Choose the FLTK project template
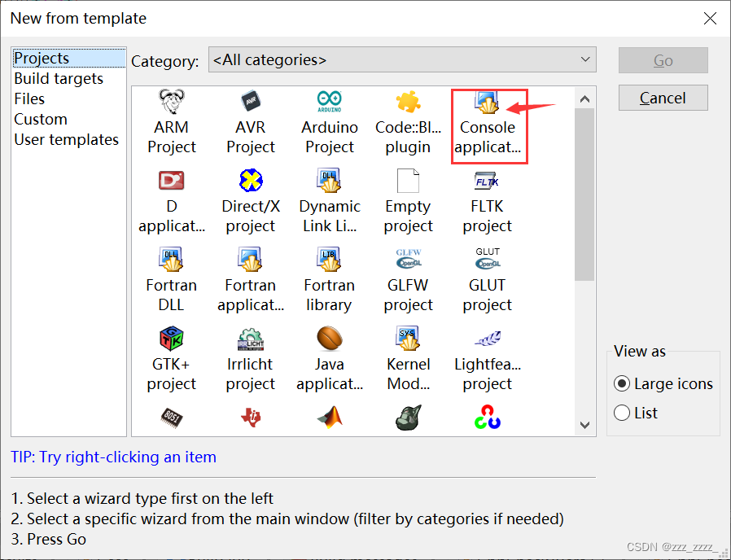 [487, 202]
